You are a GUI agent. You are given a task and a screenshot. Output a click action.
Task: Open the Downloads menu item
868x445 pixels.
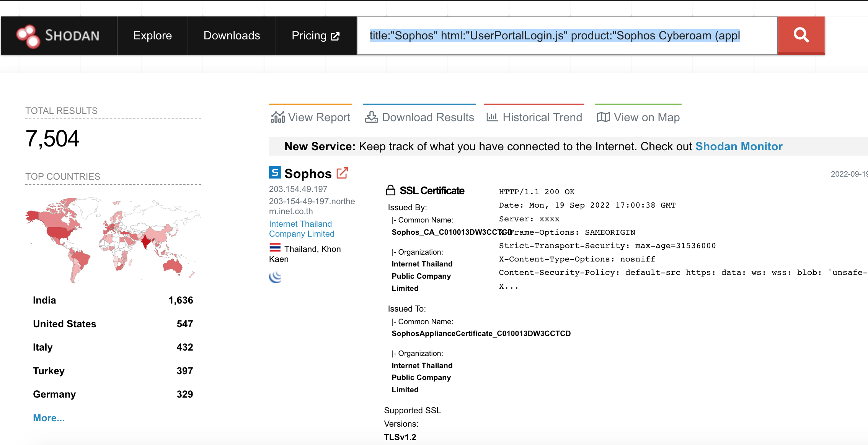(232, 36)
